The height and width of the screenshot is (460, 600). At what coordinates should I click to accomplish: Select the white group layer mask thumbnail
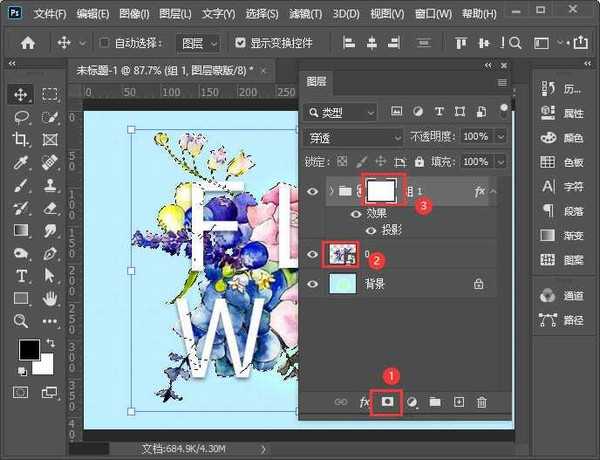coord(385,189)
